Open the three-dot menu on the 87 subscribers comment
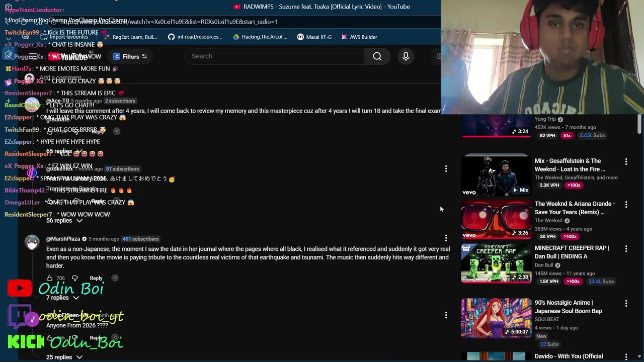This screenshot has height=362, width=644. 446,169
